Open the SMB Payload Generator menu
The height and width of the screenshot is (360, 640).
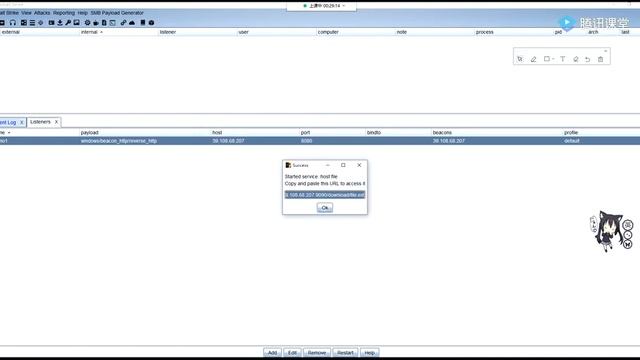[117, 13]
